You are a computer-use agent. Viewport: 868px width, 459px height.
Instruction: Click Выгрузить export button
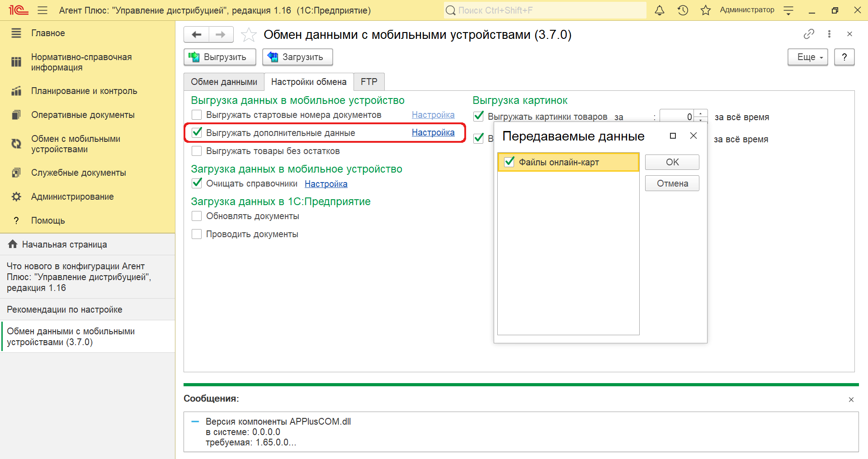pyautogui.click(x=220, y=57)
